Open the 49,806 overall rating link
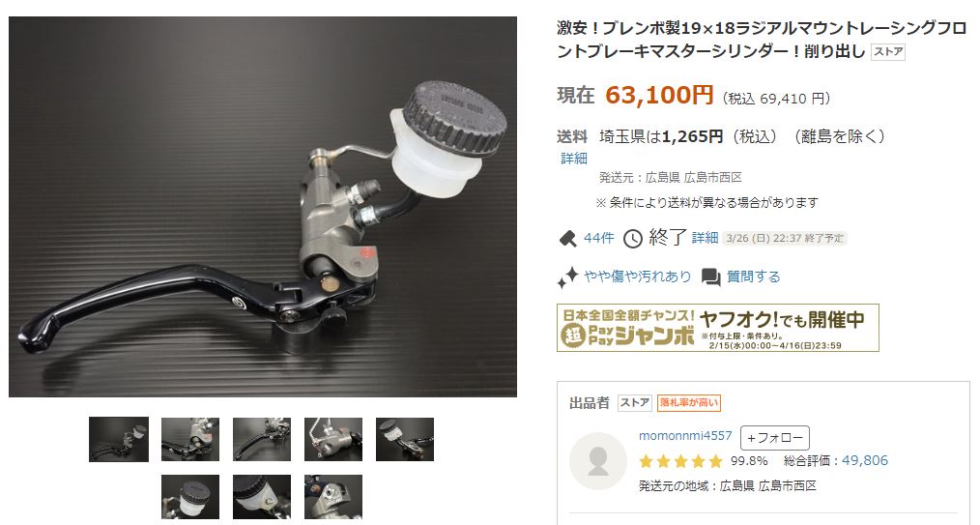The height and width of the screenshot is (525, 980). click(865, 460)
